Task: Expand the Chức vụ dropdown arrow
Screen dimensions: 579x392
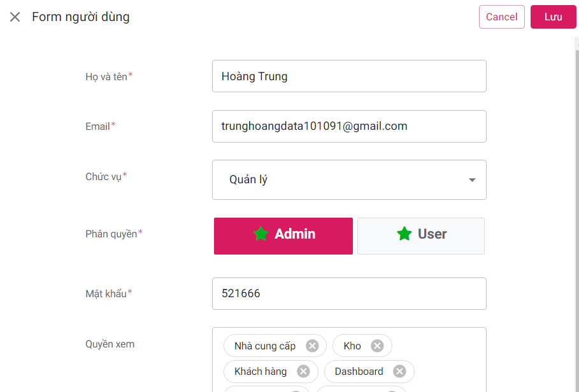Action: point(472,180)
